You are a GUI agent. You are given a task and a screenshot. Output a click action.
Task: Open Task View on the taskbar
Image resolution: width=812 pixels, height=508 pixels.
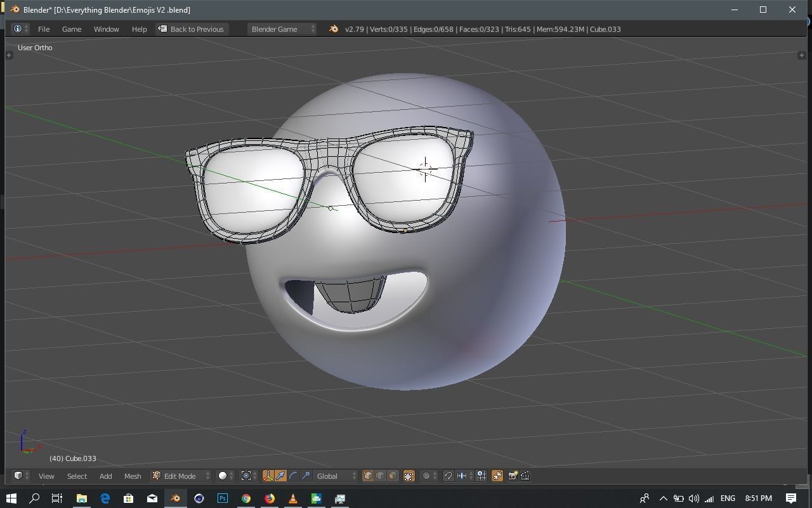[57, 498]
